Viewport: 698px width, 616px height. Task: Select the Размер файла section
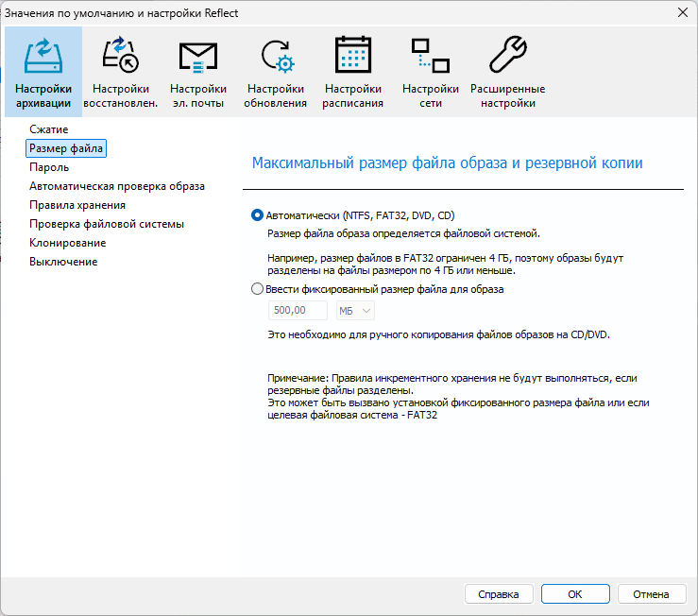point(66,148)
